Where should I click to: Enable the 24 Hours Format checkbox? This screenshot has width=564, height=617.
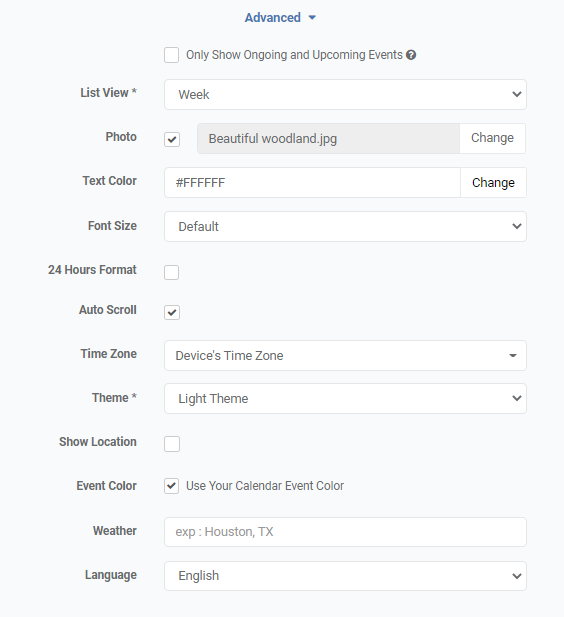point(172,272)
